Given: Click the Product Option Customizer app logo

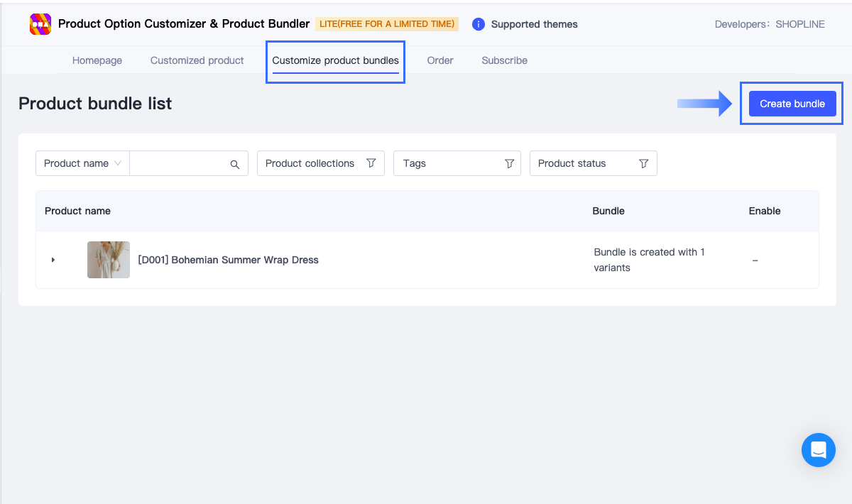Looking at the screenshot, I should point(40,23).
